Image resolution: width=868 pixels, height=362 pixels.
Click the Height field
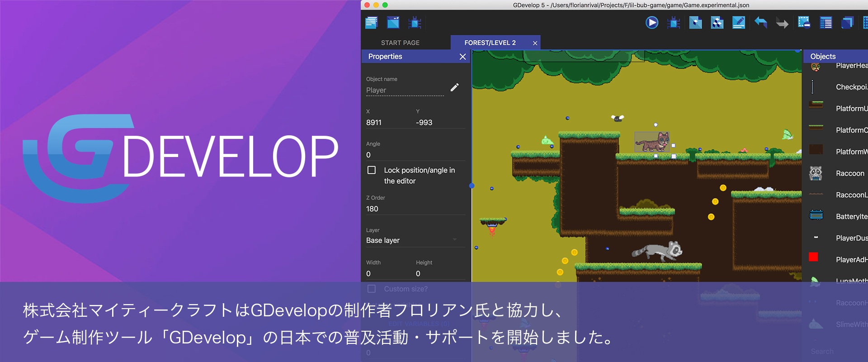pyautogui.click(x=440, y=273)
